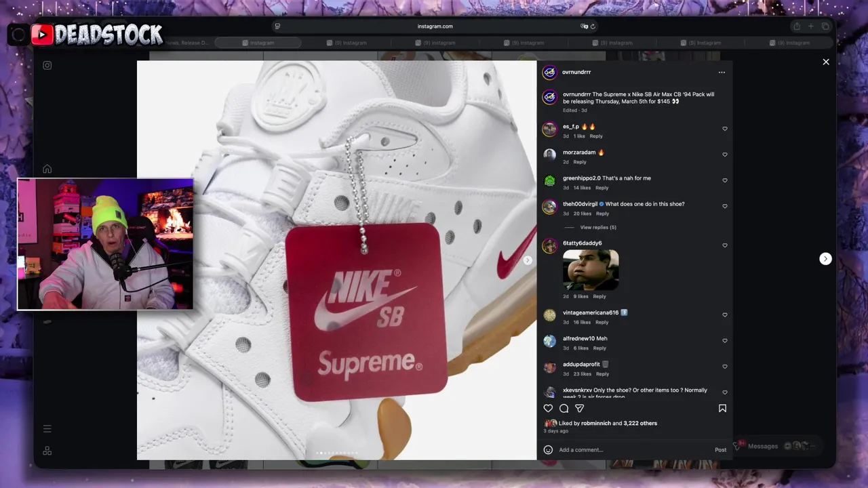Click the instagram.com address bar
Image resolution: width=868 pixels, height=488 pixels.
tap(435, 26)
